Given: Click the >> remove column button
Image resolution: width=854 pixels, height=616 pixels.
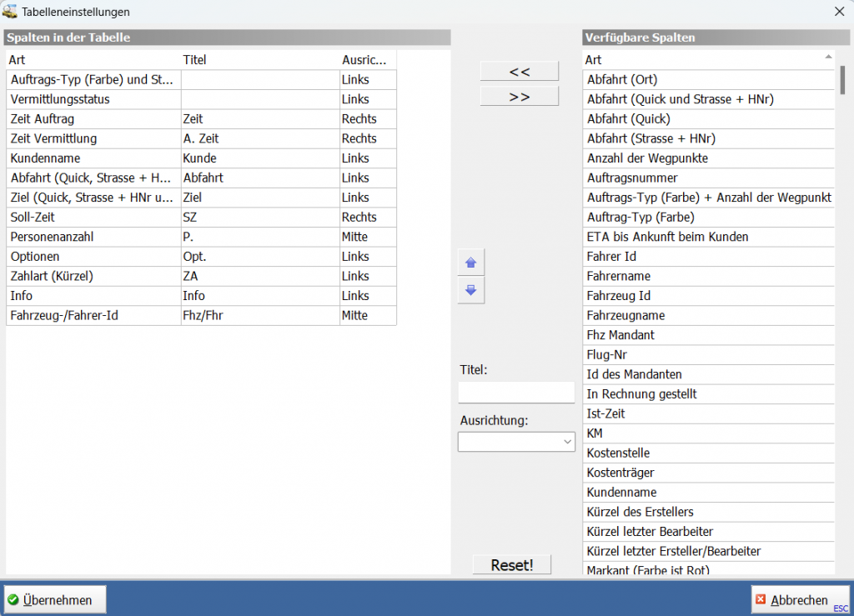Looking at the screenshot, I should 519,97.
